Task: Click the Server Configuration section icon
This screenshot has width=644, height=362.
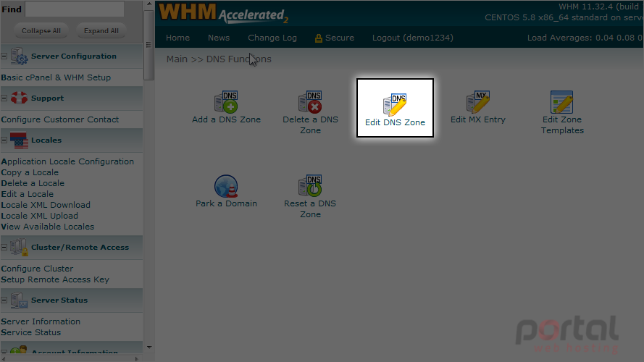Action: 19,56
